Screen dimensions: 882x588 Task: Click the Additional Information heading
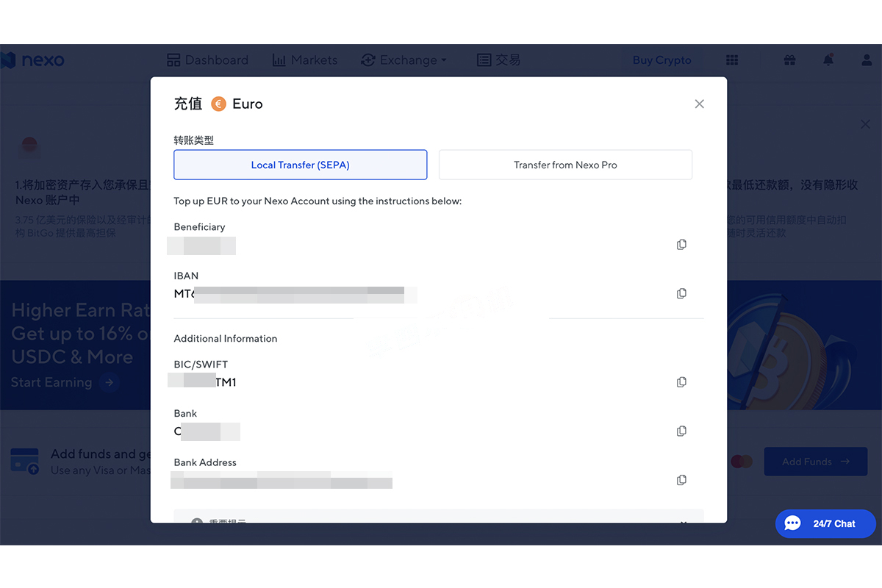point(226,339)
